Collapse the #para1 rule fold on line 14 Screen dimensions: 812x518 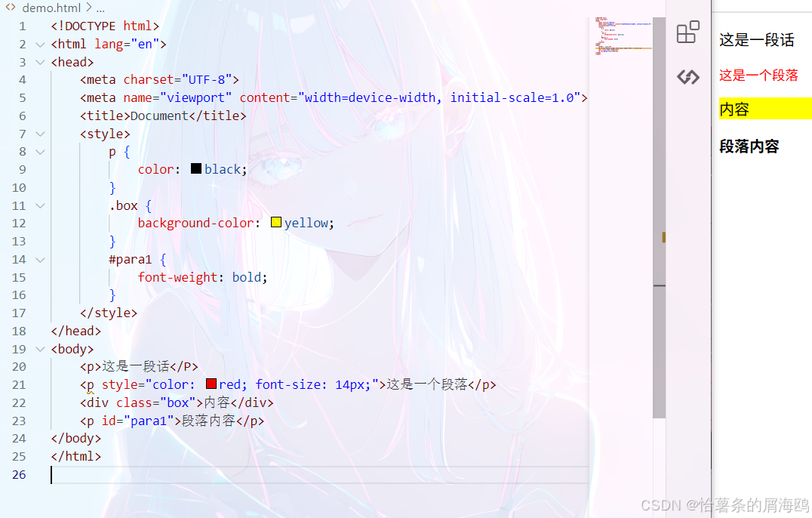[40, 260]
